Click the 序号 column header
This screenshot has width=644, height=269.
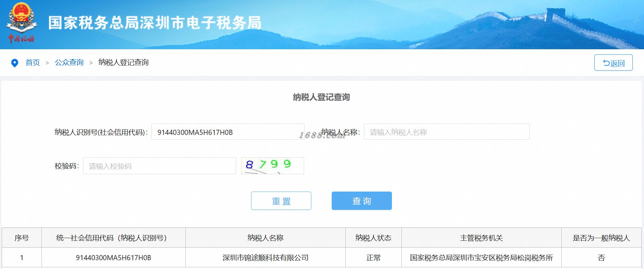[x=22, y=238]
